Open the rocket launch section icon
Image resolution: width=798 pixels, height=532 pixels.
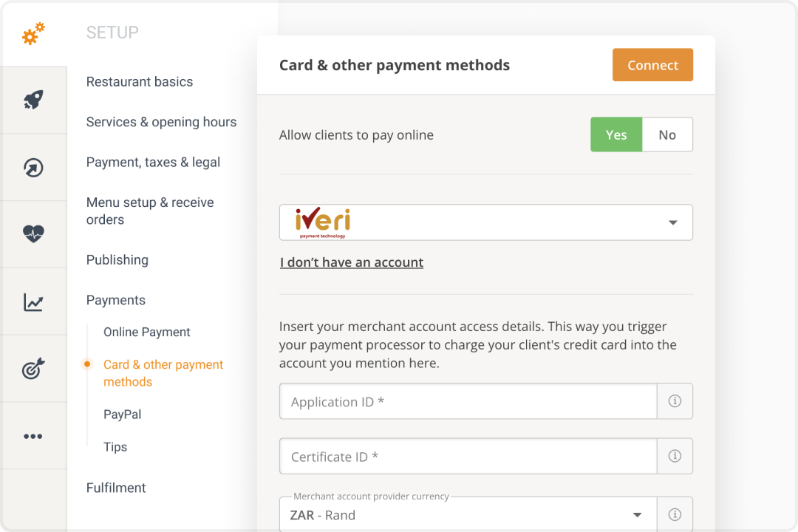coord(33,100)
